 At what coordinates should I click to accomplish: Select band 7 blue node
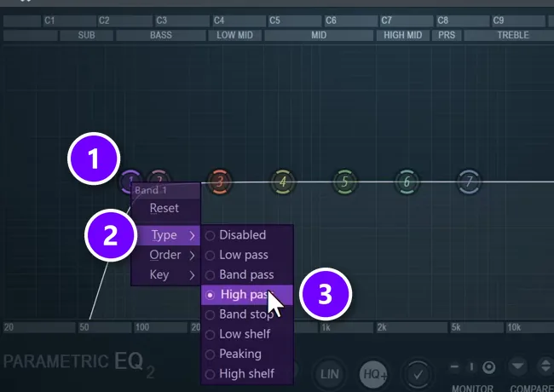(x=469, y=182)
